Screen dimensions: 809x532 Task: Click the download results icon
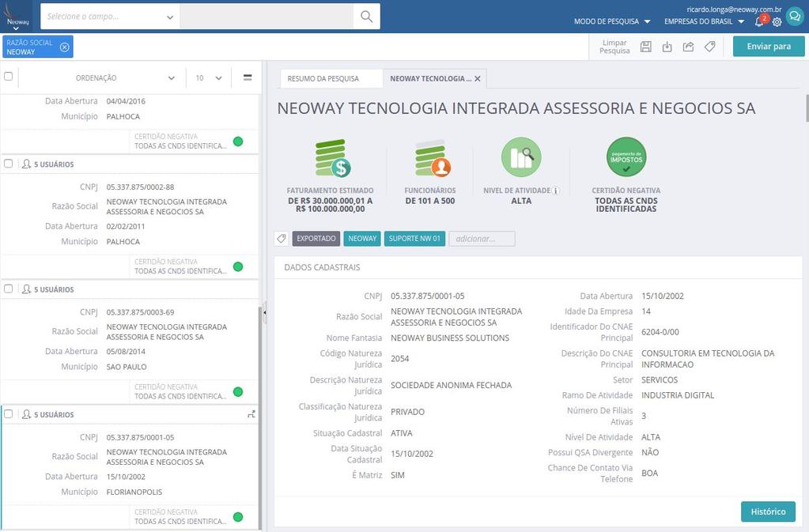click(x=667, y=47)
